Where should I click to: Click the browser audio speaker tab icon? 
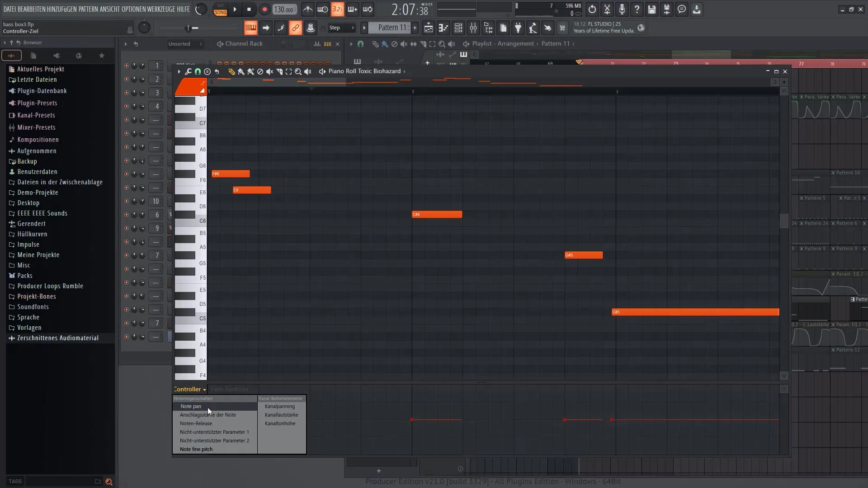click(x=57, y=56)
